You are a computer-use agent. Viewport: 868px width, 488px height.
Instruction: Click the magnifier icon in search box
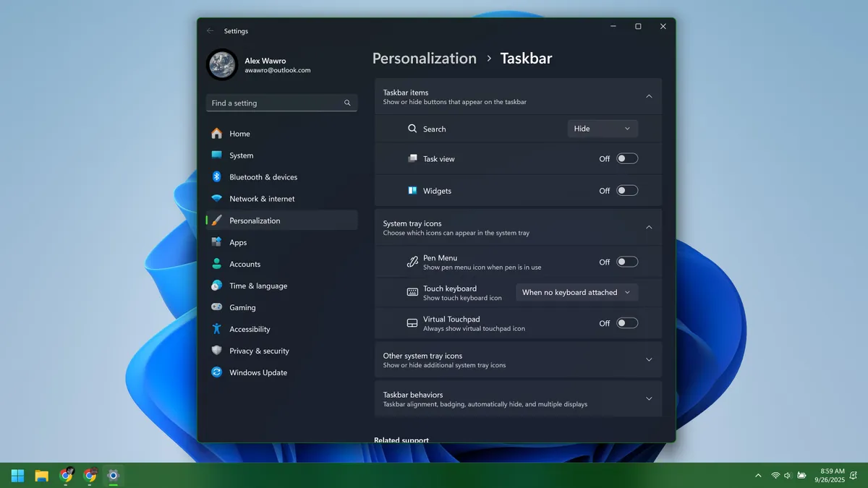click(347, 103)
